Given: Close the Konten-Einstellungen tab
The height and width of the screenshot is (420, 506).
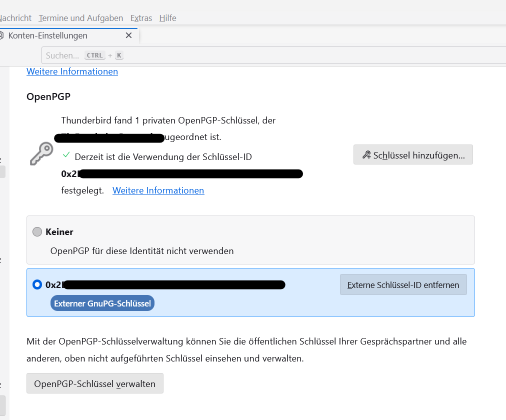Looking at the screenshot, I should click(x=128, y=35).
